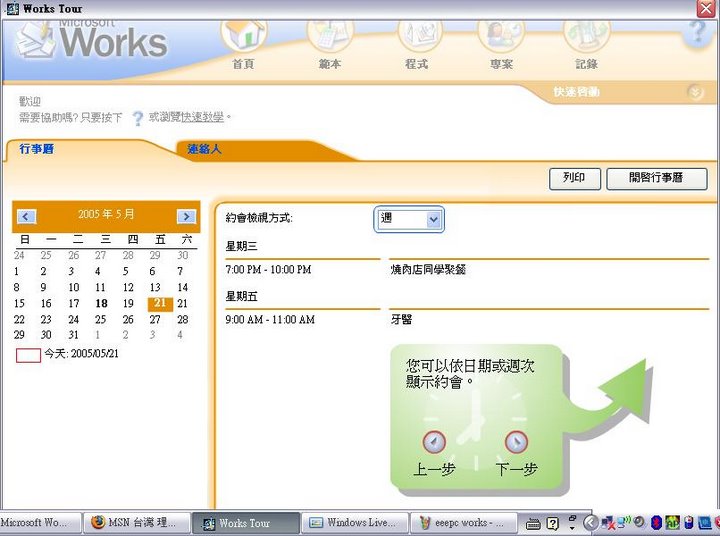Open the 範本 templates icon
Image resolution: width=720 pixels, height=536 pixels.
click(330, 35)
